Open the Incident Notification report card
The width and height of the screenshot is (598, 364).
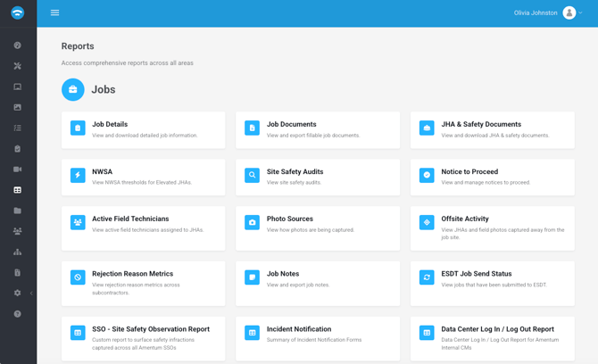click(x=318, y=338)
